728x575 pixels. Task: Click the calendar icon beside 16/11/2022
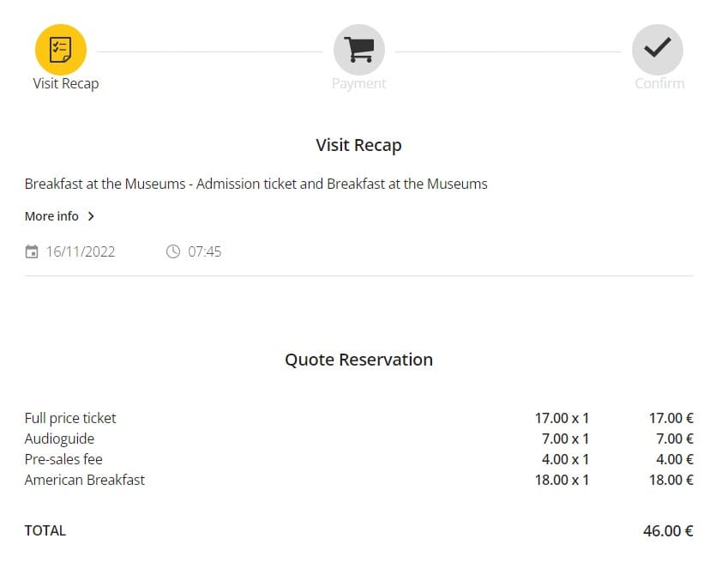tap(32, 251)
